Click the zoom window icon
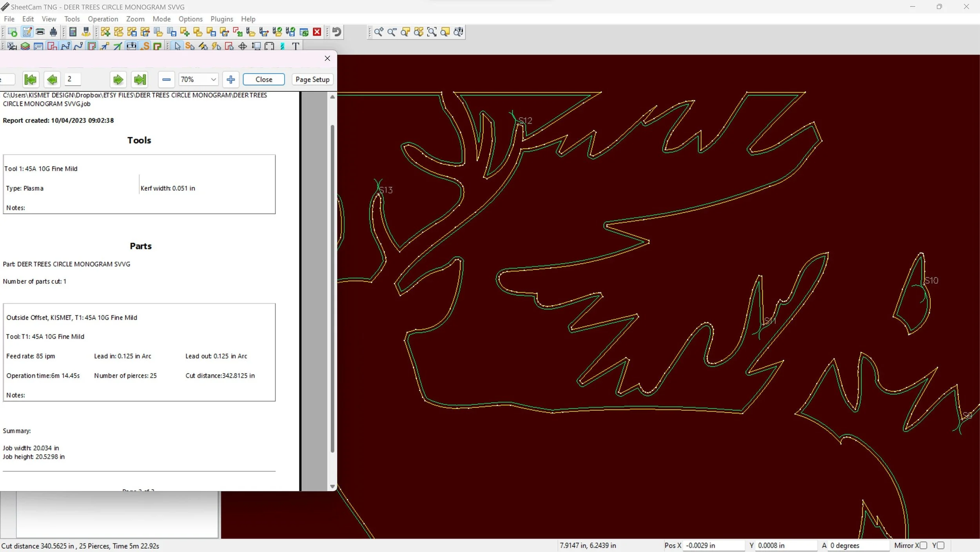The width and height of the screenshot is (980, 552). pyautogui.click(x=432, y=32)
